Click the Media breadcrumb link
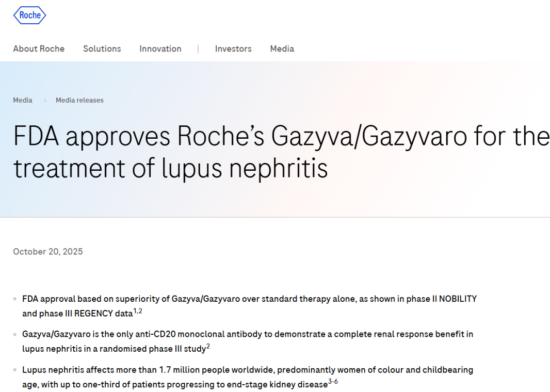Viewport: 550px width, 392px height. [23, 100]
